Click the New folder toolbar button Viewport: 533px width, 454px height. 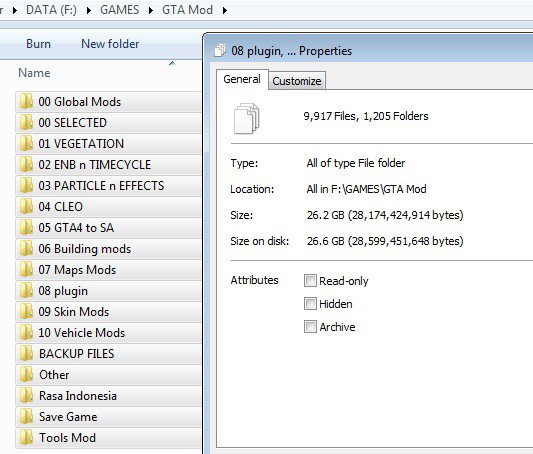tap(110, 44)
